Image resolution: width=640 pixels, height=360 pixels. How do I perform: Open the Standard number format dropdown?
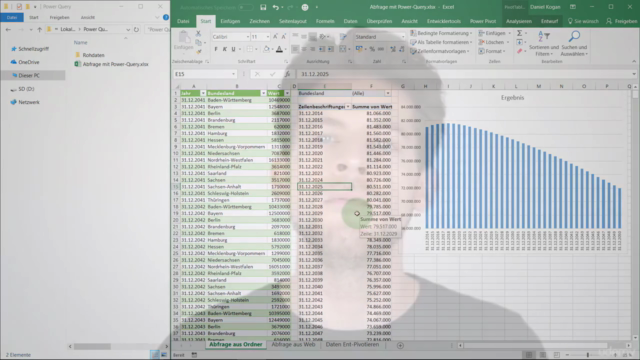(x=403, y=37)
